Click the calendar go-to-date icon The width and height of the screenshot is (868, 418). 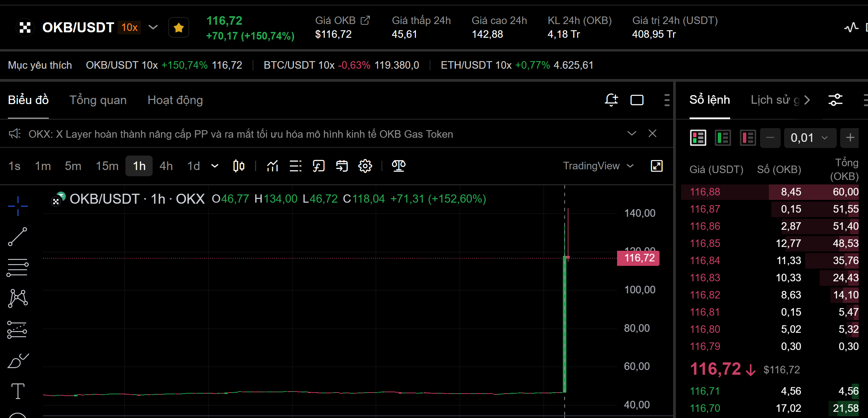[342, 166]
